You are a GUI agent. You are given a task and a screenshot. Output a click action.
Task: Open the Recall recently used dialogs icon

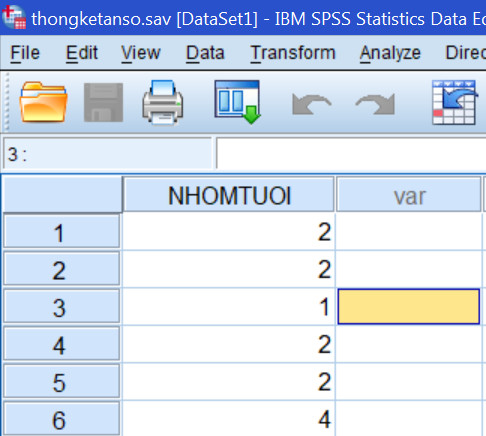237,102
